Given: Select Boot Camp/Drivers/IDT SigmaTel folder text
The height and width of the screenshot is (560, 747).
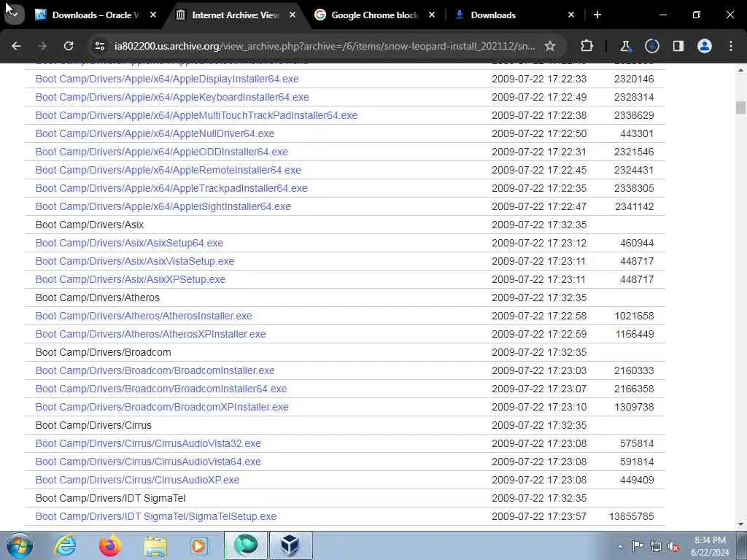Looking at the screenshot, I should coord(111,498).
